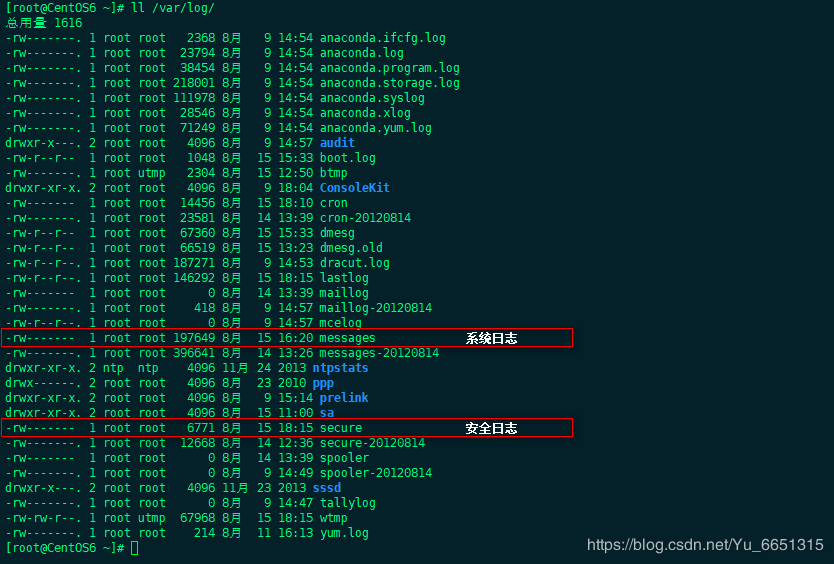Select the dmesg.old filename
834x564 pixels.
coord(351,248)
